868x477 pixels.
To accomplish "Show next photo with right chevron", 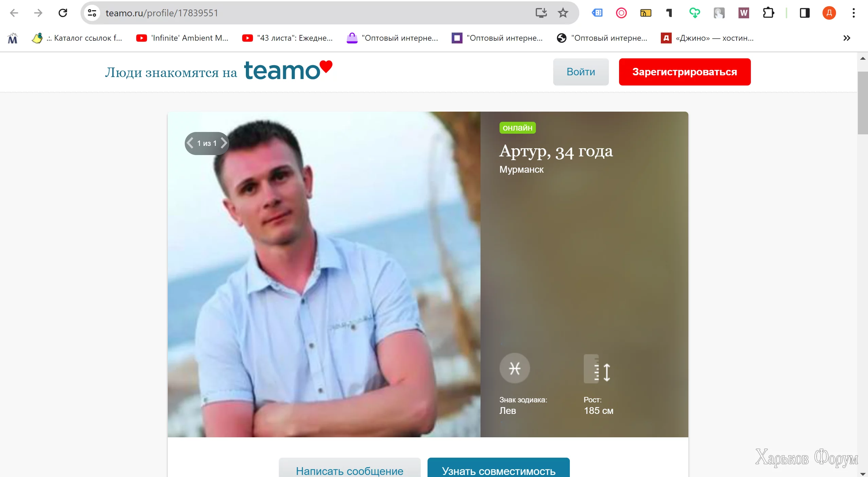I will click(223, 143).
